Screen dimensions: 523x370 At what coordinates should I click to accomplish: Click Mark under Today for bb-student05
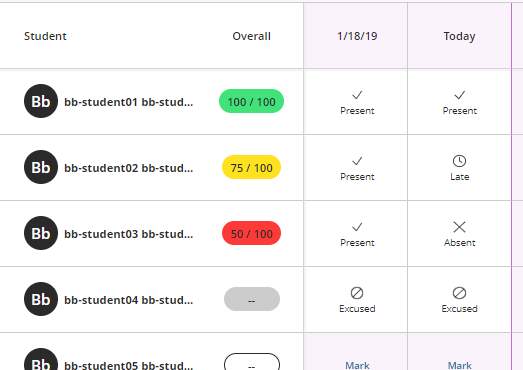click(x=459, y=365)
